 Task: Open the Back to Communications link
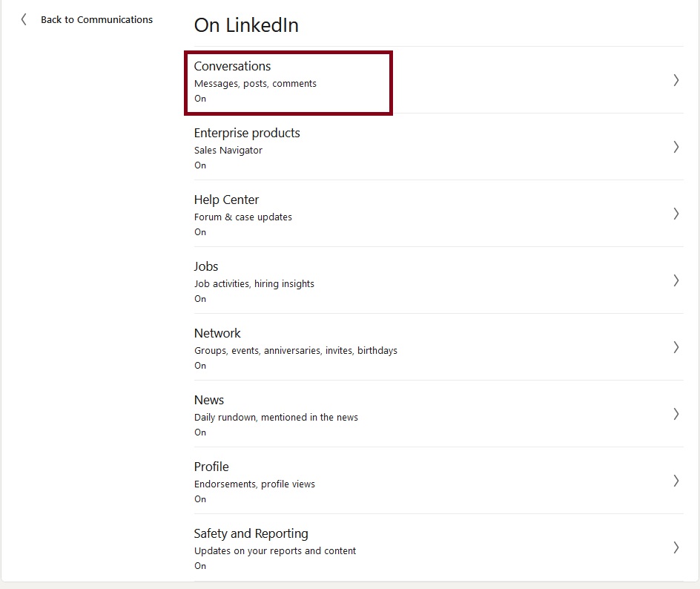96,20
